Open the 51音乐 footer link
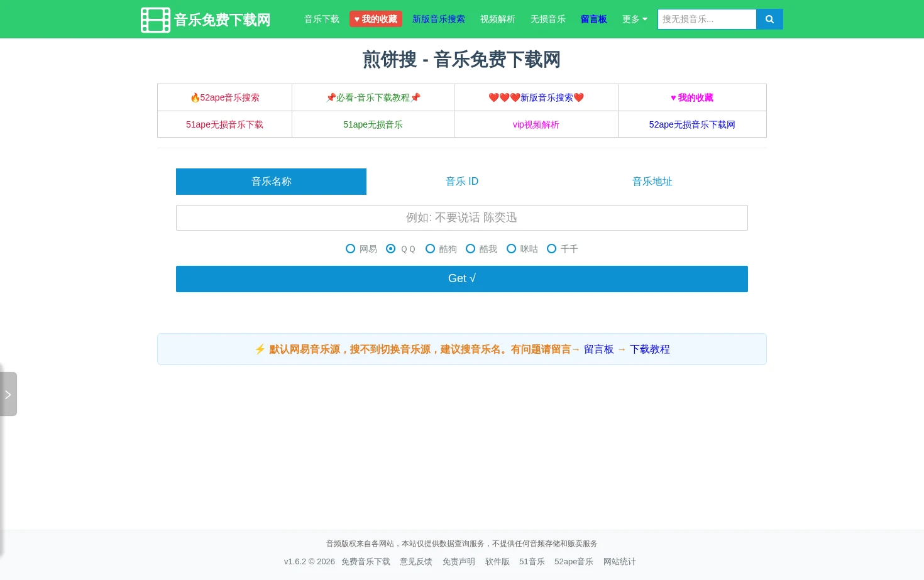The height and width of the screenshot is (580, 924). [532, 562]
